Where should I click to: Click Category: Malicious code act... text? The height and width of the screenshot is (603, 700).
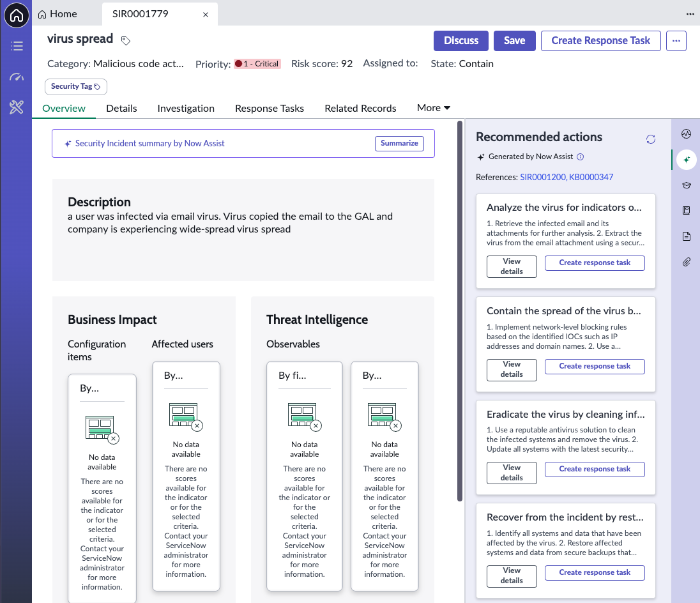[116, 64]
